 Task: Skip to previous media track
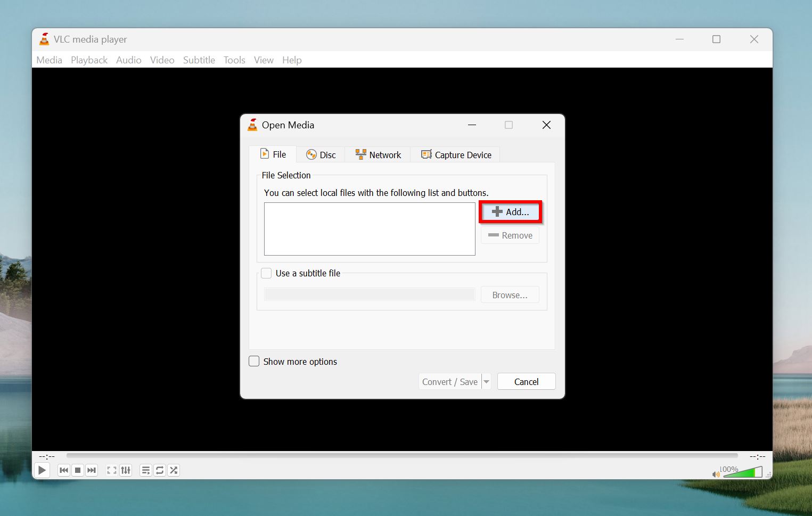pos(64,470)
